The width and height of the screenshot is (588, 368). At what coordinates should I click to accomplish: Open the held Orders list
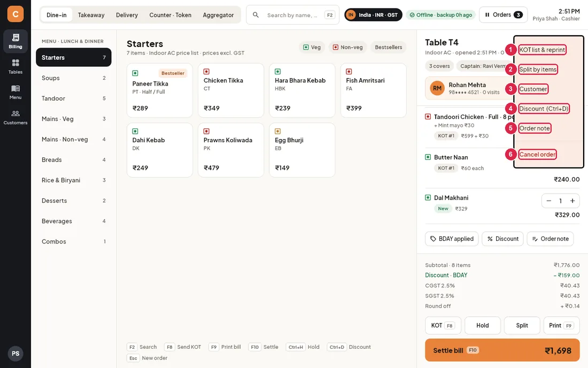tap(503, 15)
